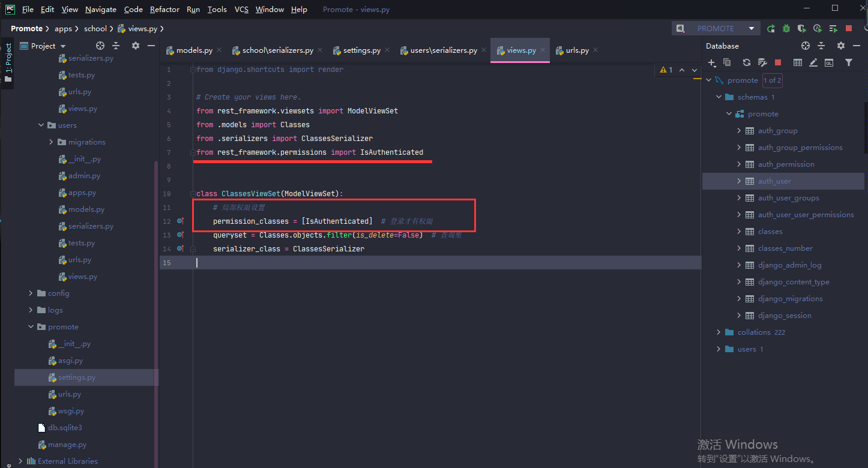Expand External Libraries node
This screenshot has height=468, width=868.
(x=21, y=461)
